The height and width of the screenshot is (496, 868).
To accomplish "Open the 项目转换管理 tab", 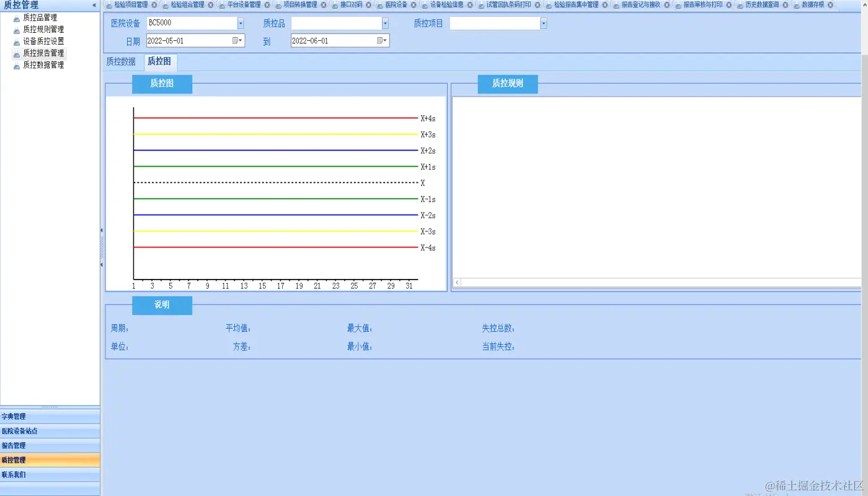I will (x=300, y=5).
